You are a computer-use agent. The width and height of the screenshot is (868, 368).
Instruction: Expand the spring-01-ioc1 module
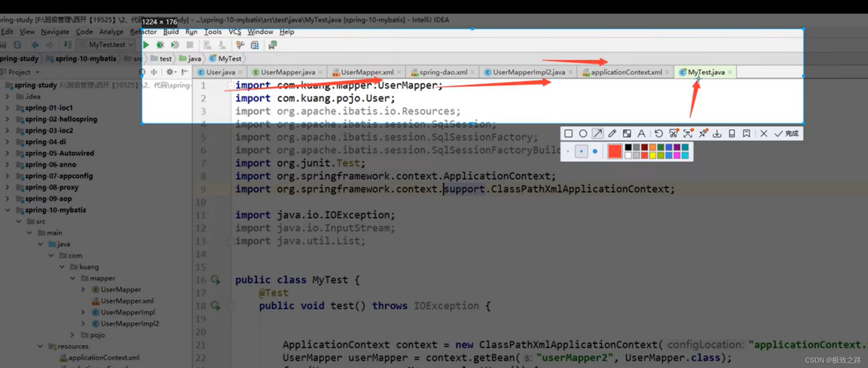tap(7, 108)
